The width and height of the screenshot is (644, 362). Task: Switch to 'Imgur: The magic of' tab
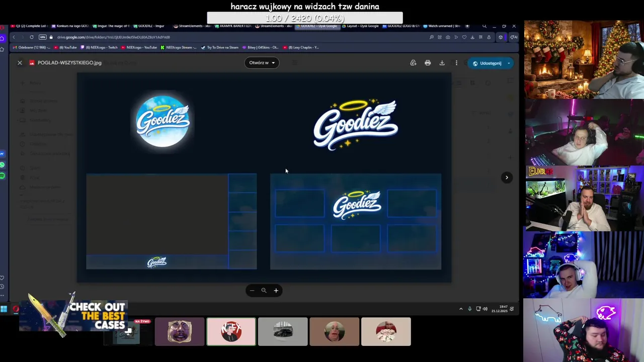coord(112,26)
